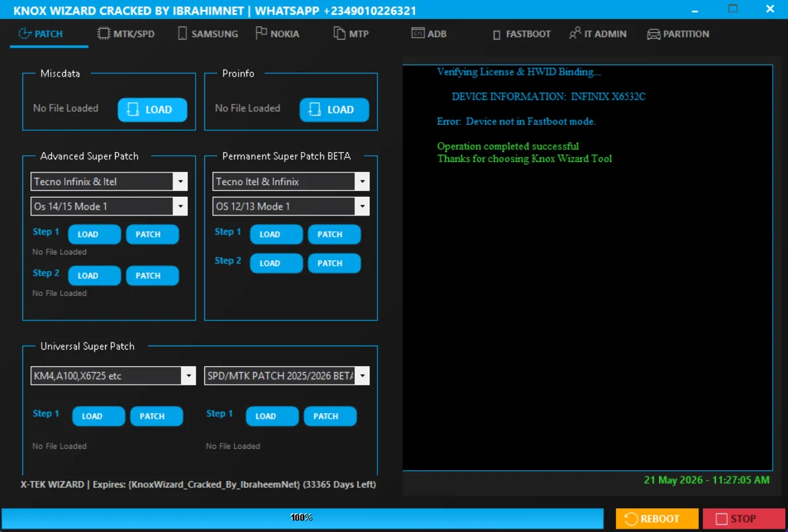Click LOAD for Permanent Super Patch Step 2
788x532 pixels.
click(276, 263)
